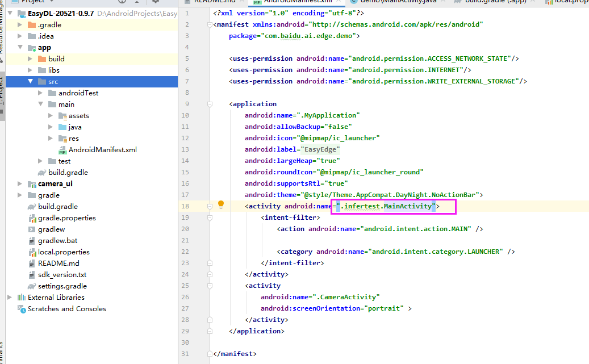Fold the manifest tag on line 2
The height and width of the screenshot is (364, 589).
click(210, 25)
